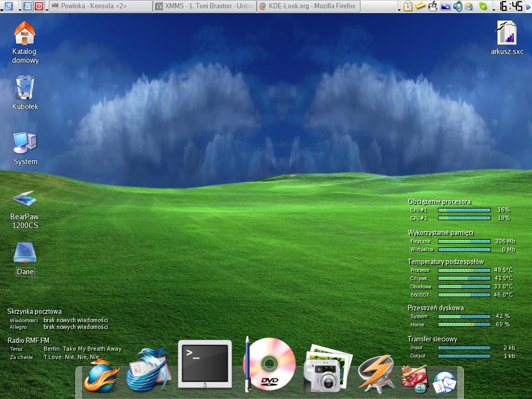Switch to Powłoka - Konsola <2> taskbar entry
Image resolution: width=532 pixels, height=399 pixels.
coord(100,6)
